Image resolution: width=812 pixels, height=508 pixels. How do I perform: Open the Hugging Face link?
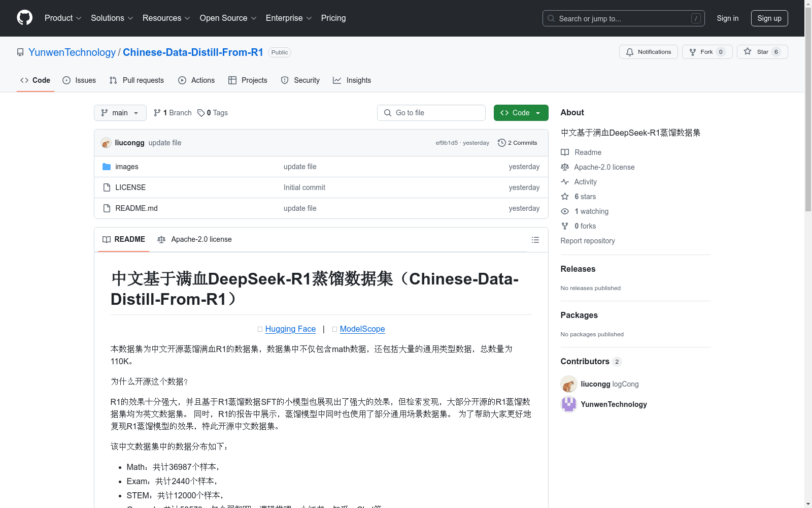coord(290,329)
